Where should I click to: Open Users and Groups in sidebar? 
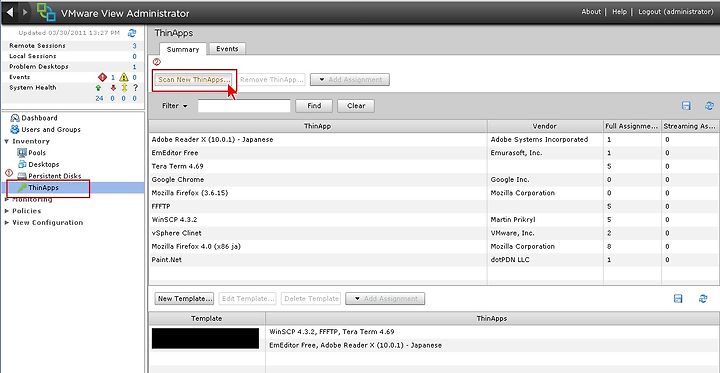coord(51,130)
